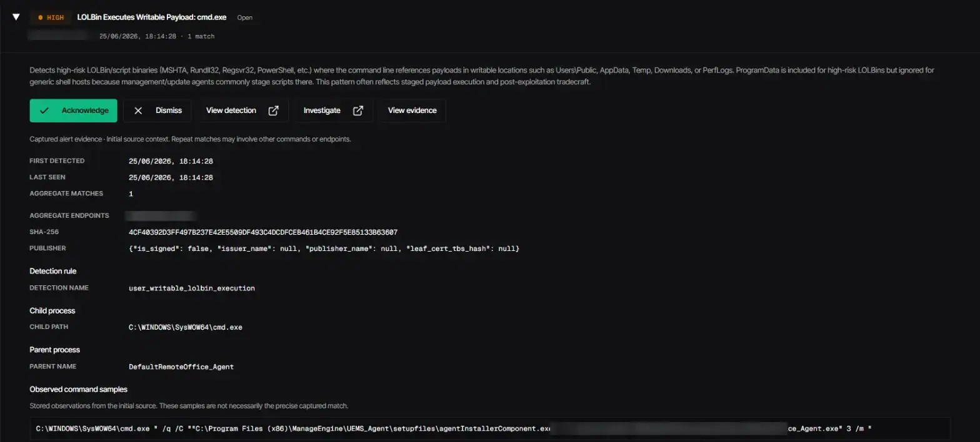Collapse the alert with the white triangle
The height and width of the screenshot is (442, 980).
coord(16,17)
